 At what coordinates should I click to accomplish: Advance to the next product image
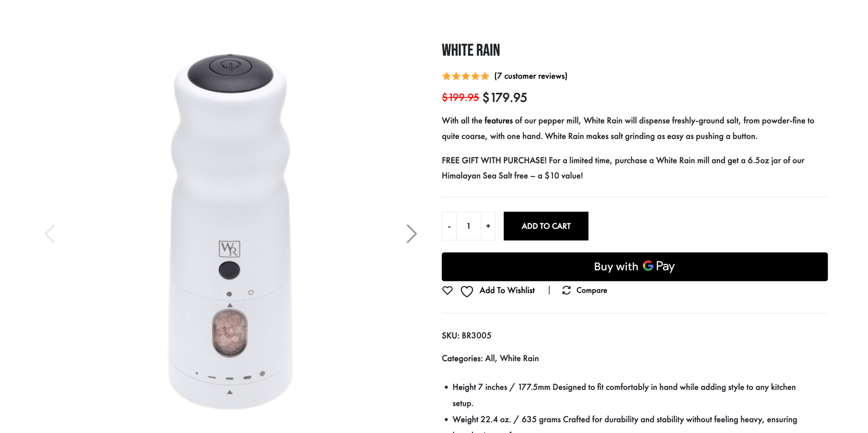411,234
